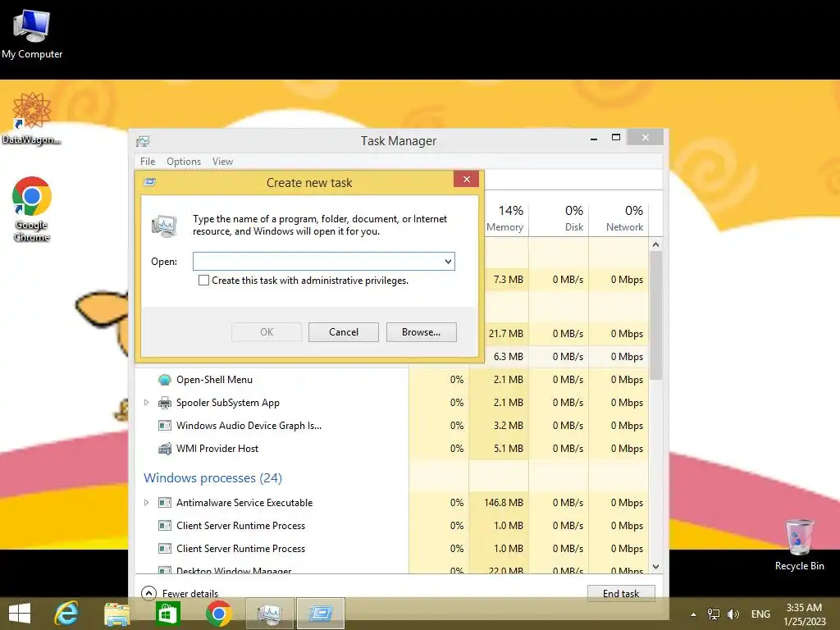Select Task Manager taskbar button
840x630 pixels.
pyautogui.click(x=269, y=614)
